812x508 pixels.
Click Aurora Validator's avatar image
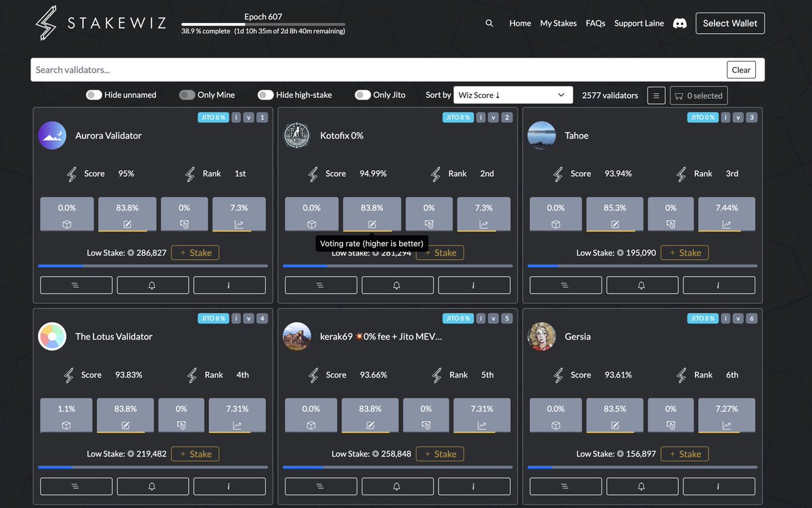pyautogui.click(x=52, y=135)
